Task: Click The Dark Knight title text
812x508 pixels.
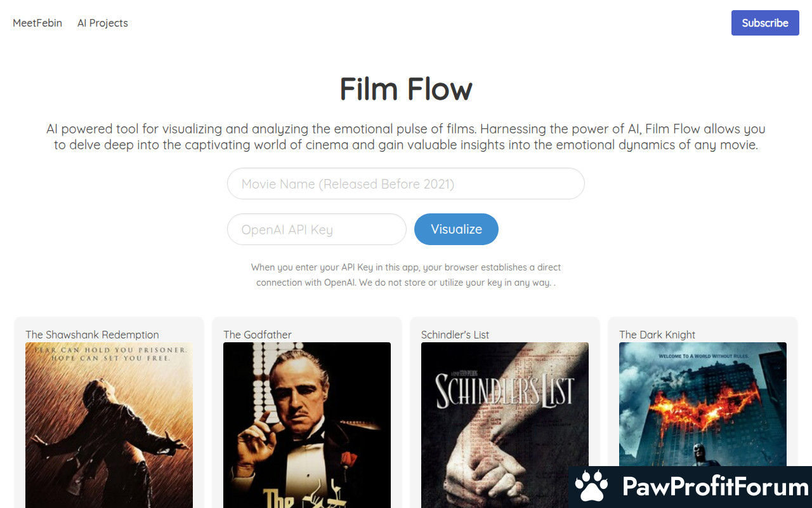Action: click(x=657, y=335)
